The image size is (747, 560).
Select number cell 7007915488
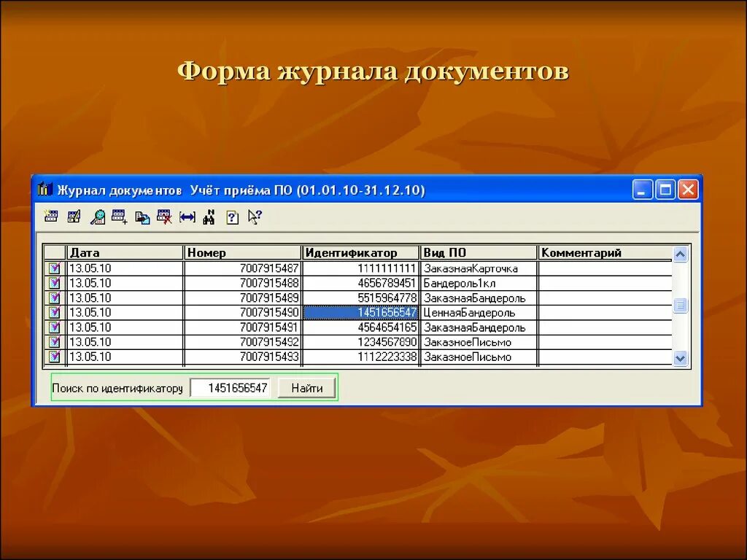(242, 283)
